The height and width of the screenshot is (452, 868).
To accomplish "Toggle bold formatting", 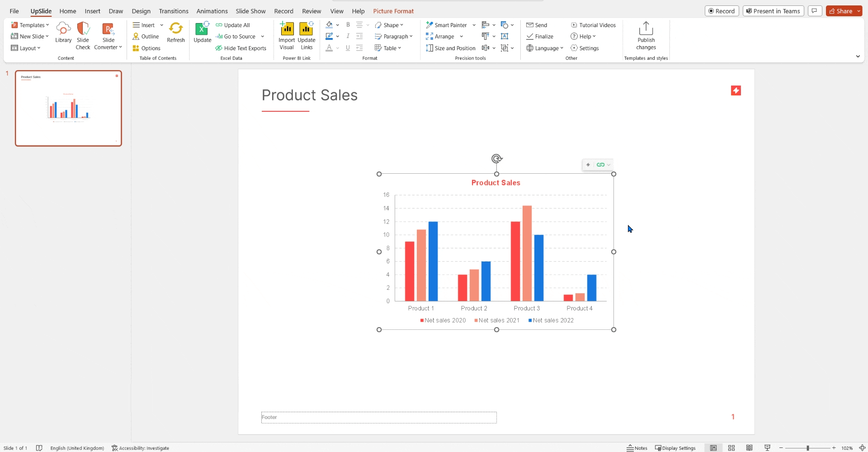I will click(348, 25).
